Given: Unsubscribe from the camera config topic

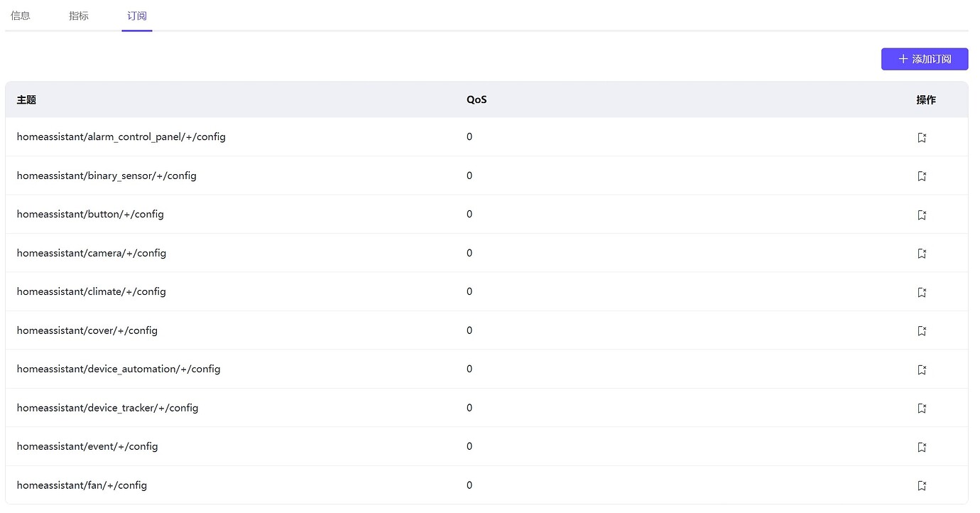Looking at the screenshot, I should tap(922, 253).
